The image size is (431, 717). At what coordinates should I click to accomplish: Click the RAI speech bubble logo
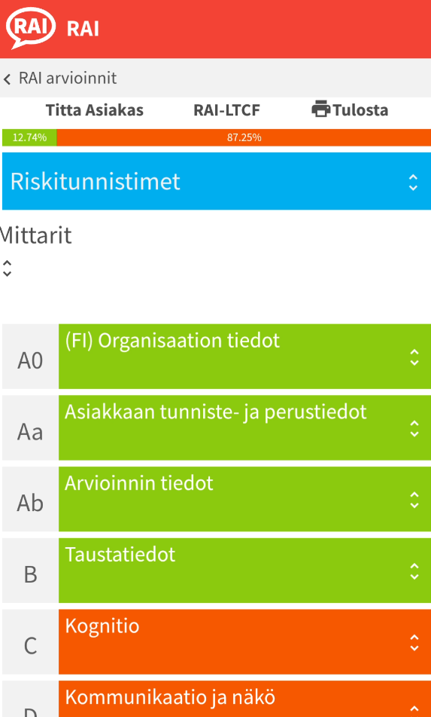coord(31,28)
